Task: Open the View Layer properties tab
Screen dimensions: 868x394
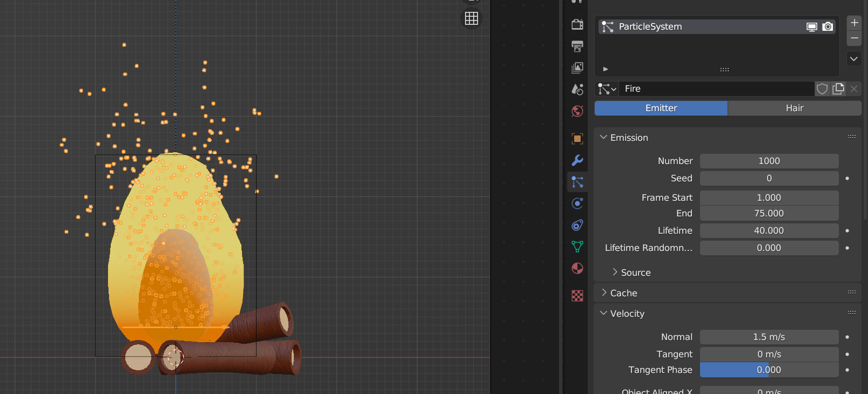Action: click(577, 67)
